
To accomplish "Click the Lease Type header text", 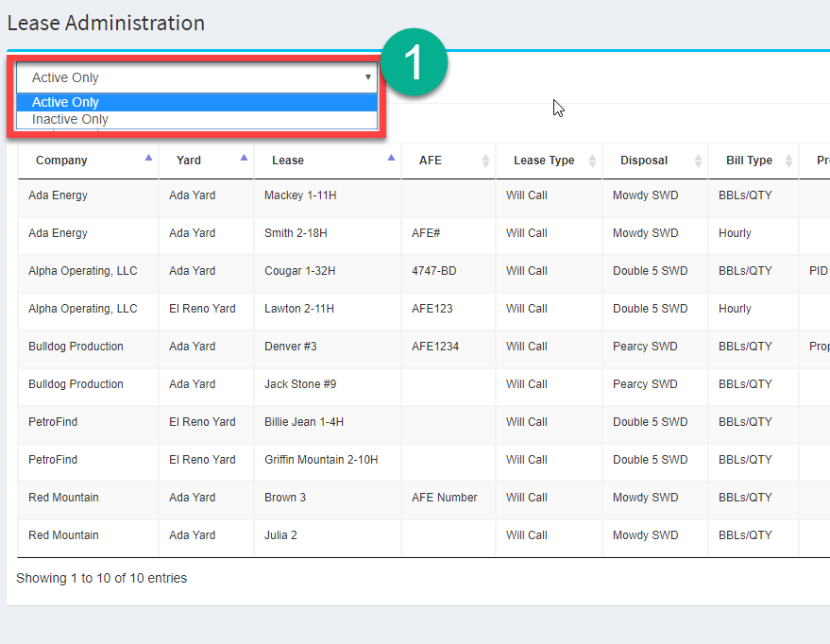I will pyautogui.click(x=544, y=161).
